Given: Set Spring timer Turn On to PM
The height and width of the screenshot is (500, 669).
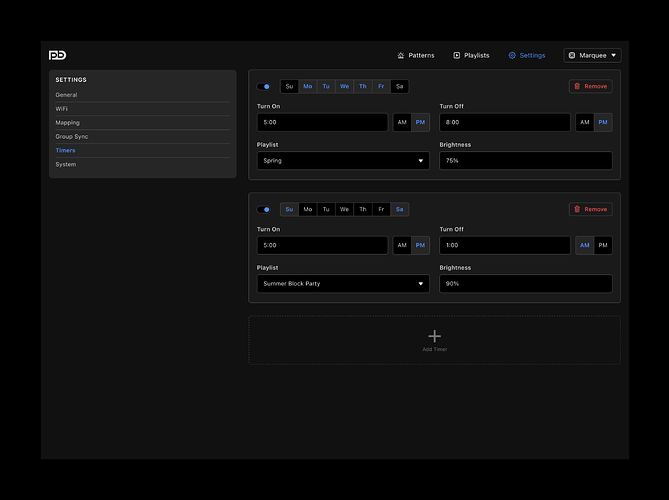Looking at the screenshot, I should tap(420, 122).
